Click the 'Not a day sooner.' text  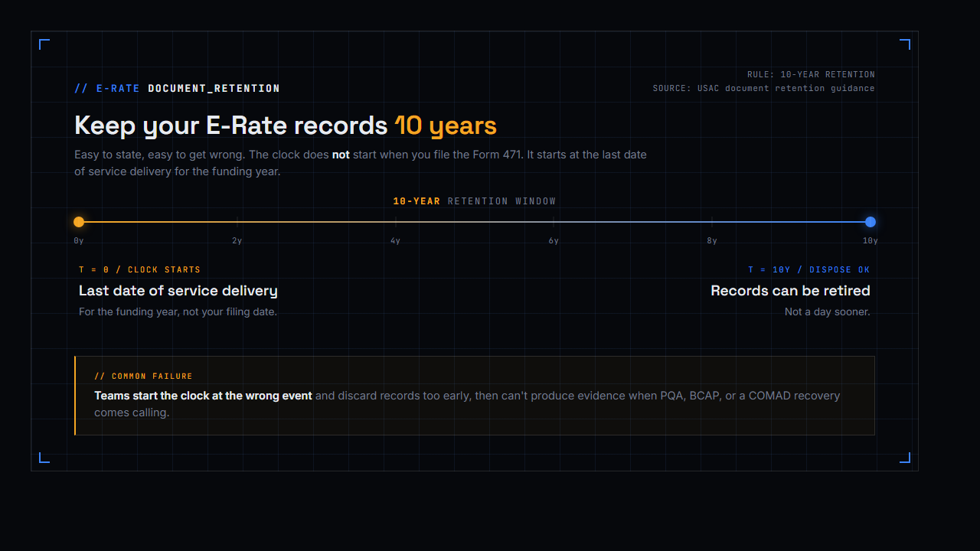(x=828, y=312)
